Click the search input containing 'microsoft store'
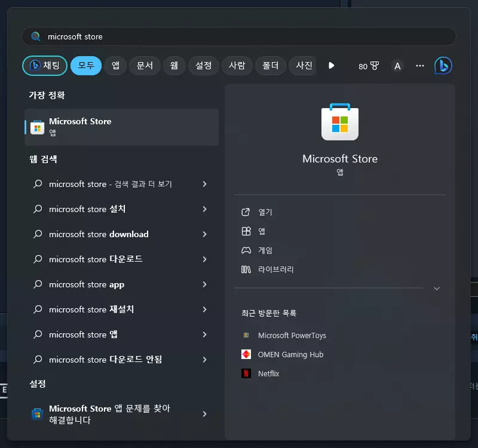The image size is (478, 448). (x=239, y=36)
